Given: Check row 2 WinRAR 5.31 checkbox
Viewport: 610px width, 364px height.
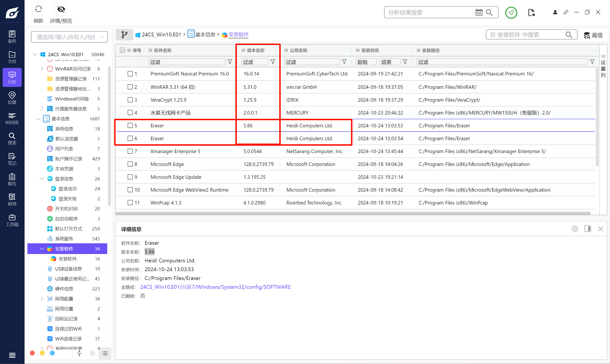Looking at the screenshot, I should 130,87.
